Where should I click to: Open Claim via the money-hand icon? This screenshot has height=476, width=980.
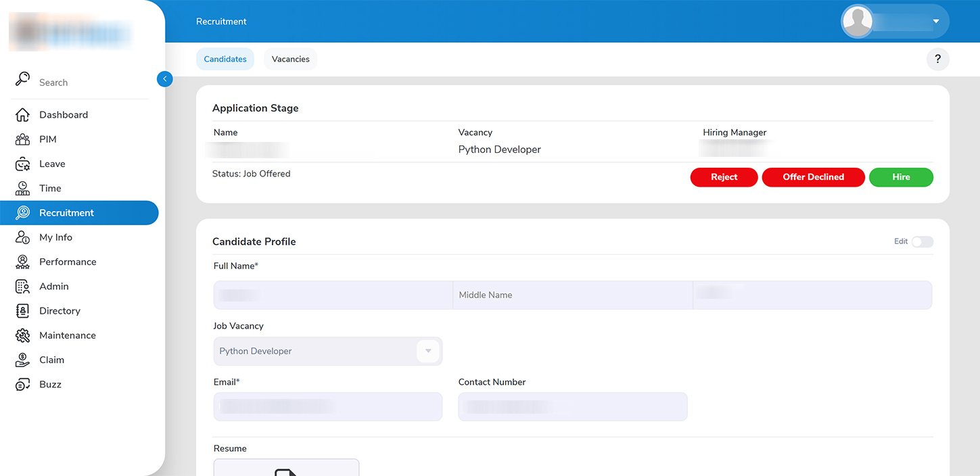pos(22,360)
